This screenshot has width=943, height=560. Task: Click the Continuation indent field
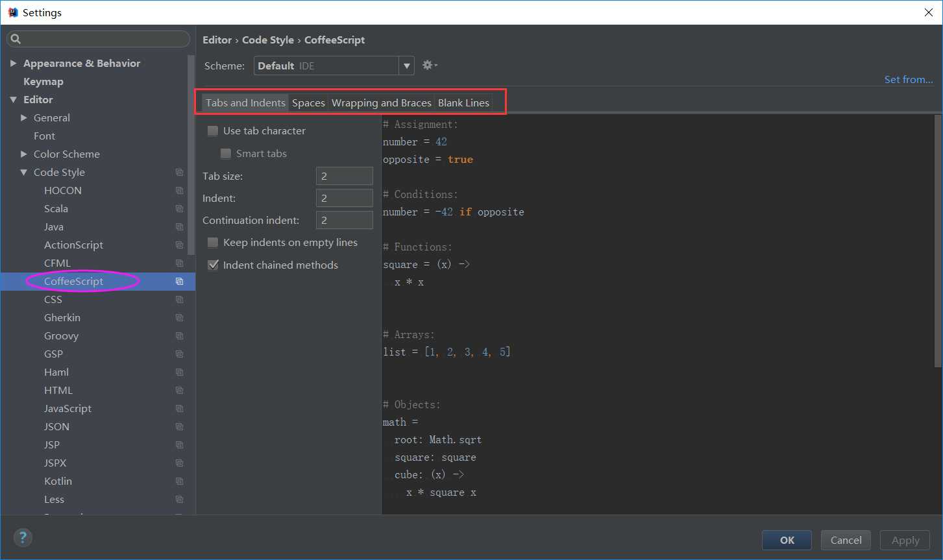pyautogui.click(x=345, y=221)
